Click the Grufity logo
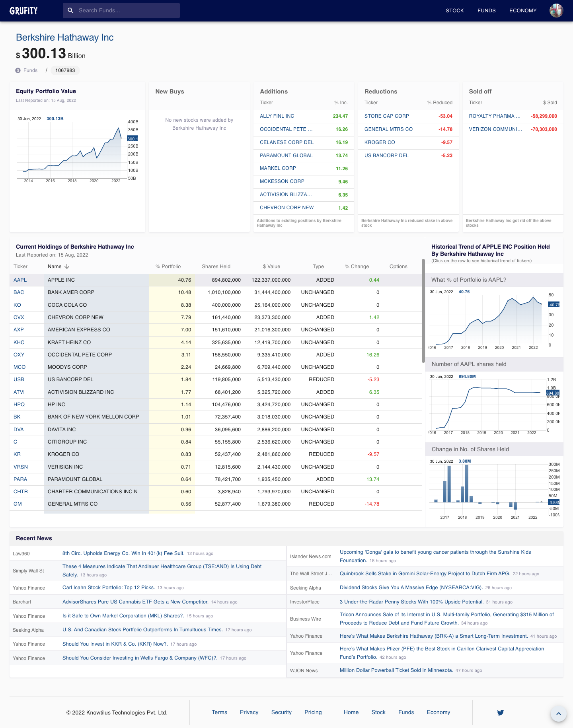 click(23, 11)
